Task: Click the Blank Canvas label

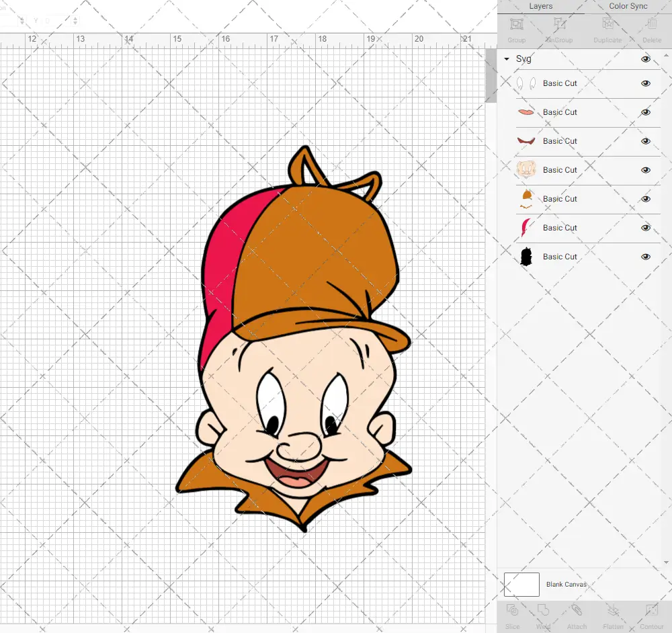Action: point(566,585)
